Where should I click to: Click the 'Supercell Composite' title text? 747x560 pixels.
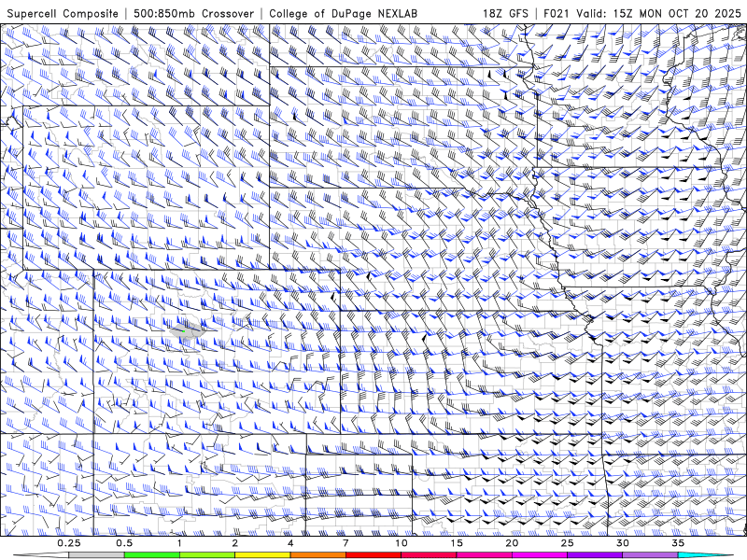[x=63, y=13]
